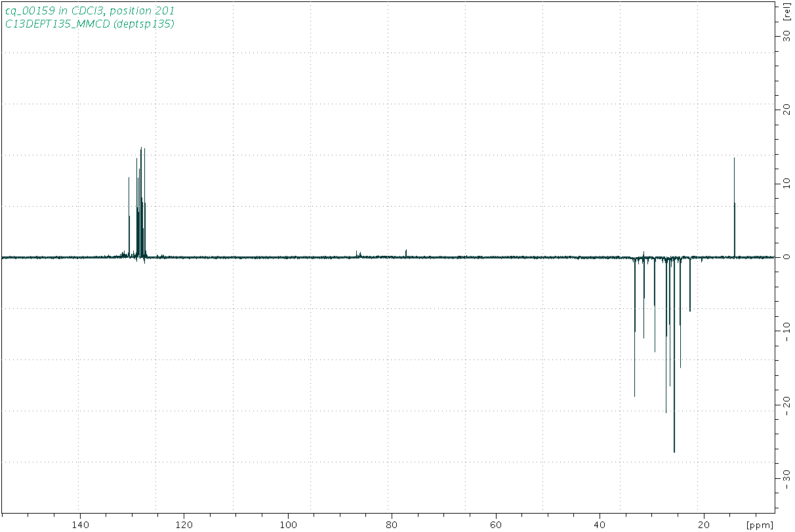Click the [ppm] axis unit label
The height and width of the screenshot is (532, 795).
click(760, 525)
